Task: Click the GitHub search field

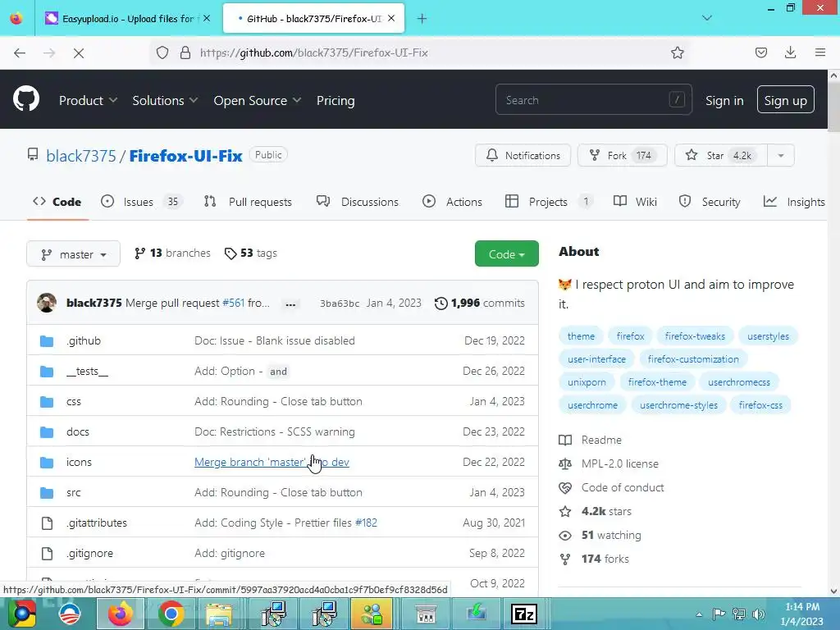Action: [x=594, y=99]
